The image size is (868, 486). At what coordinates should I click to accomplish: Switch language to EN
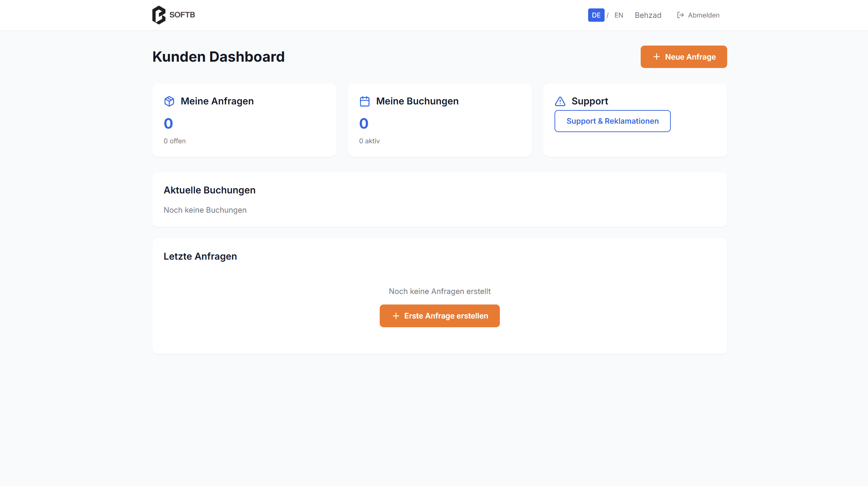point(619,15)
